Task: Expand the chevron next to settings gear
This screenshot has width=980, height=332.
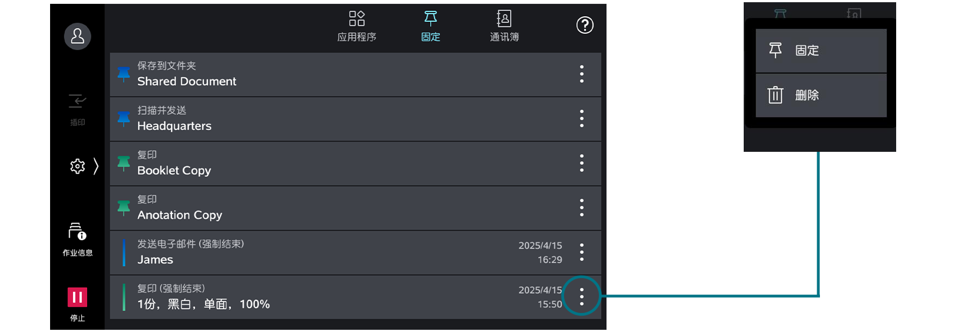Action: (x=96, y=166)
